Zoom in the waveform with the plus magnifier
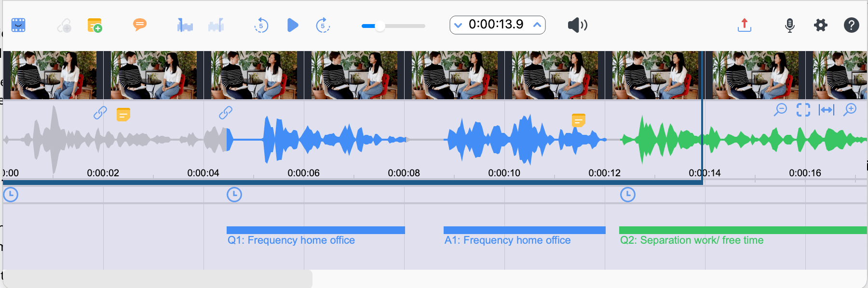 (850, 110)
